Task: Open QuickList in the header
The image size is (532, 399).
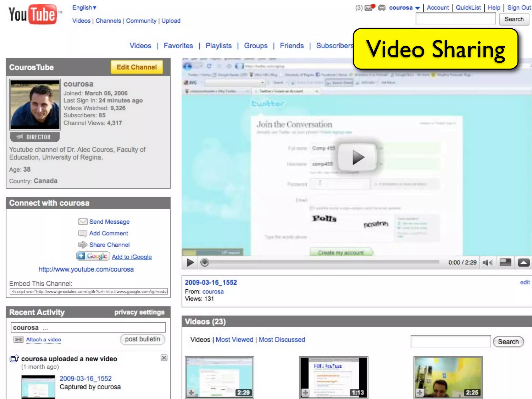Action: (x=468, y=8)
